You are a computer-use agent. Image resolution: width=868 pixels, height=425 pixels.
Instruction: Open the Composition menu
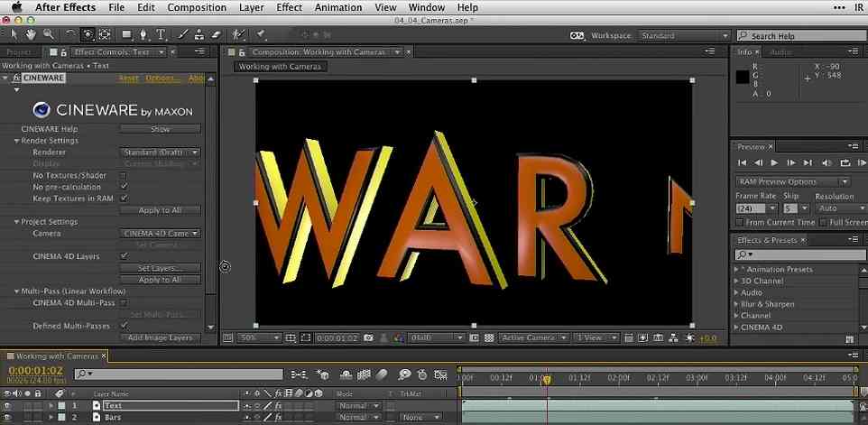click(197, 7)
